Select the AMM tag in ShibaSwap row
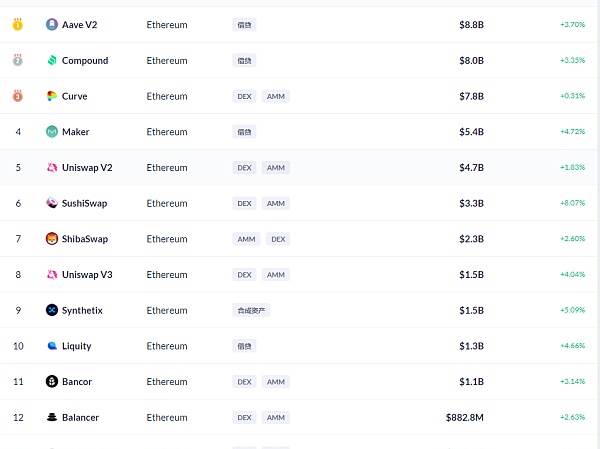This screenshot has height=449, width=600. tap(246, 239)
